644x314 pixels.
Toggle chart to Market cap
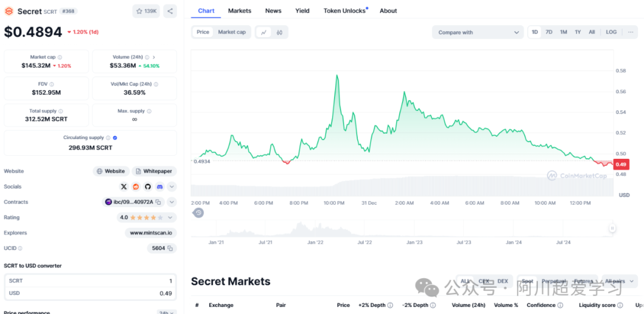231,32
